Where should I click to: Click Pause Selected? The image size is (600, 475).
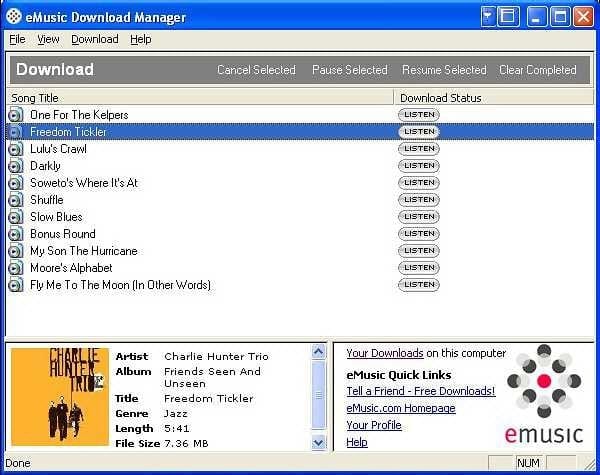[x=350, y=70]
